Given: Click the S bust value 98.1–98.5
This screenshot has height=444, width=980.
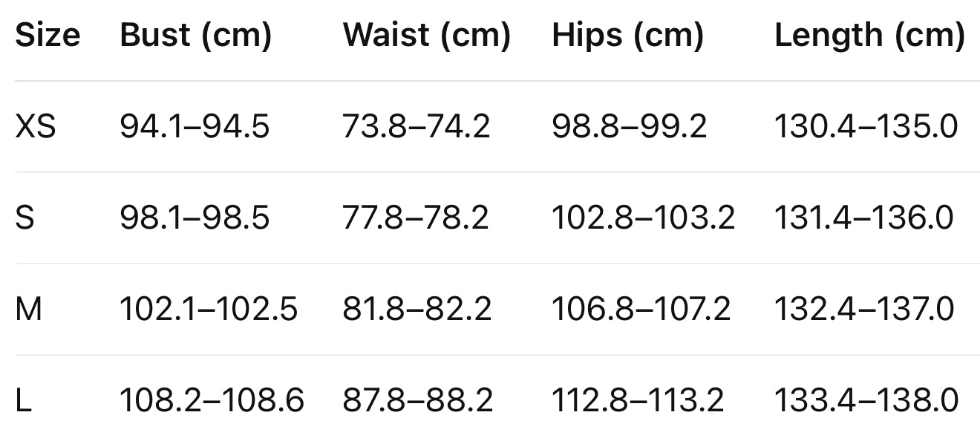Looking at the screenshot, I should [x=195, y=218].
